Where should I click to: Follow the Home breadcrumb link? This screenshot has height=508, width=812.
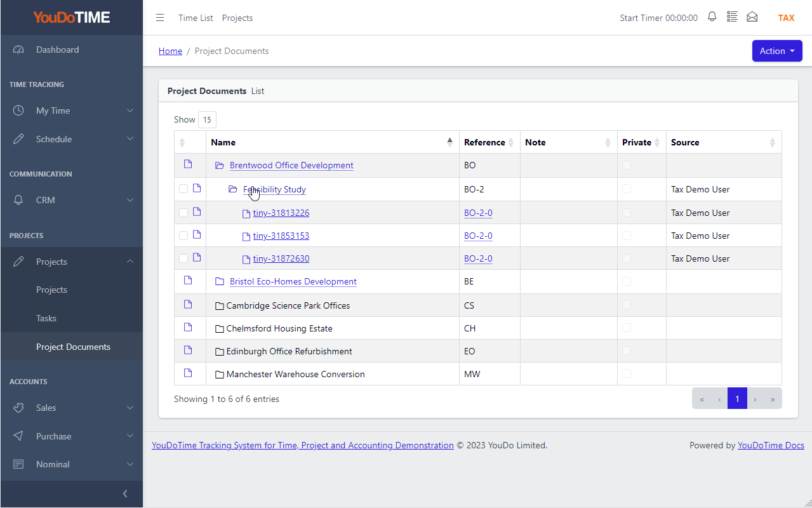click(x=170, y=51)
